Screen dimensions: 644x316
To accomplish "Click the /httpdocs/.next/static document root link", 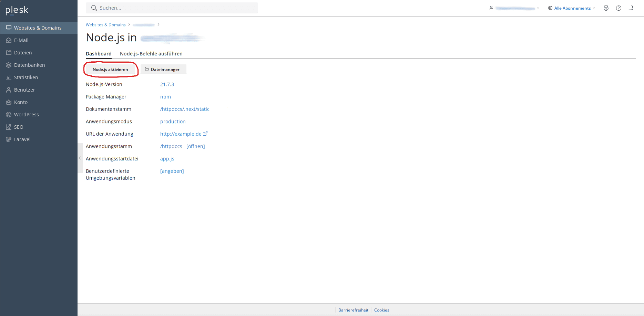I will click(x=185, y=109).
